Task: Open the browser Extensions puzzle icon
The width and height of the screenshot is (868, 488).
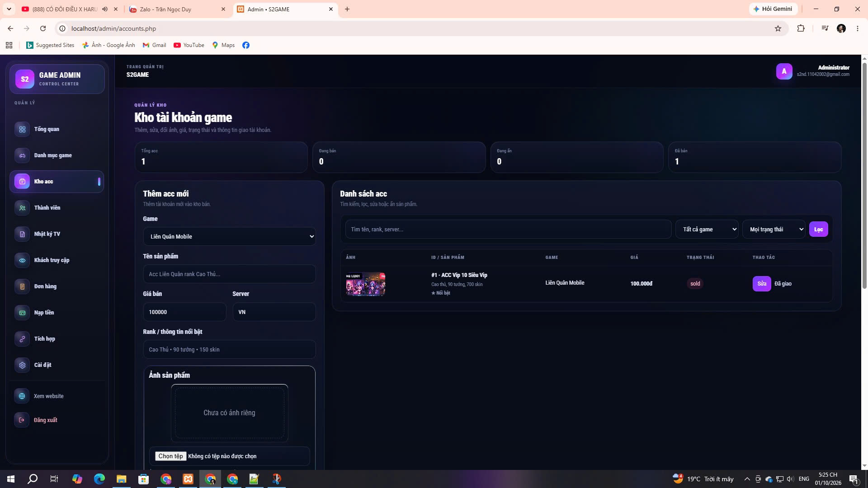Action: pyautogui.click(x=801, y=28)
